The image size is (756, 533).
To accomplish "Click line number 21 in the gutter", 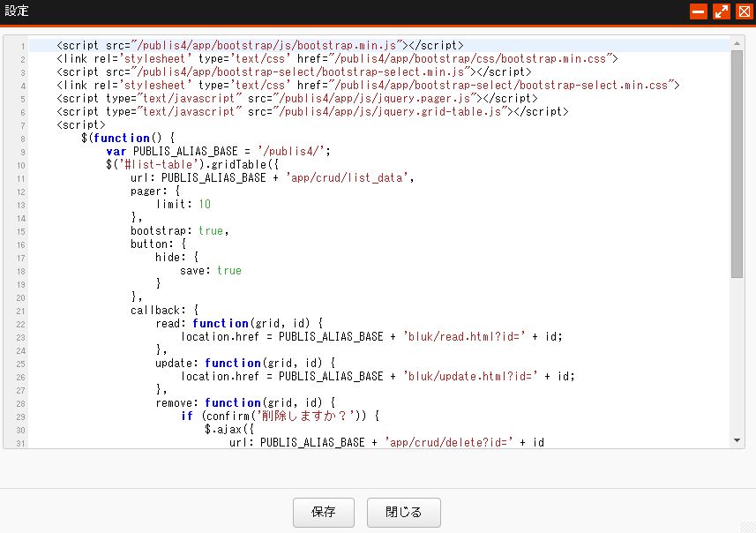I will 21,312.
